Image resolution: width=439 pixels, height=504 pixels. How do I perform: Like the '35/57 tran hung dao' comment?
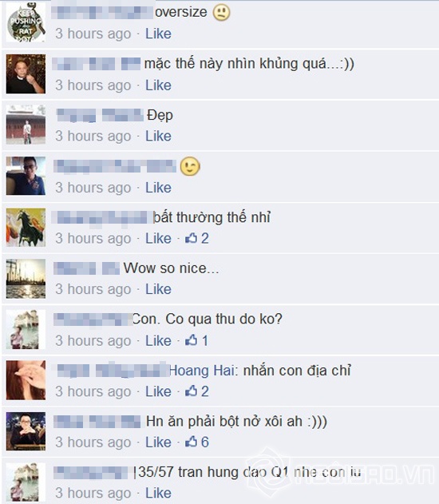pos(158,493)
